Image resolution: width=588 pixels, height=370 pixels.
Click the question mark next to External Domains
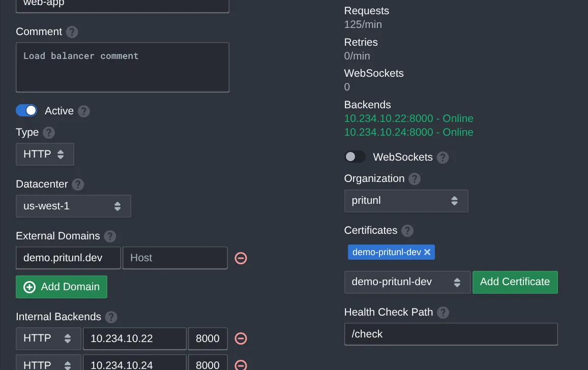110,236
